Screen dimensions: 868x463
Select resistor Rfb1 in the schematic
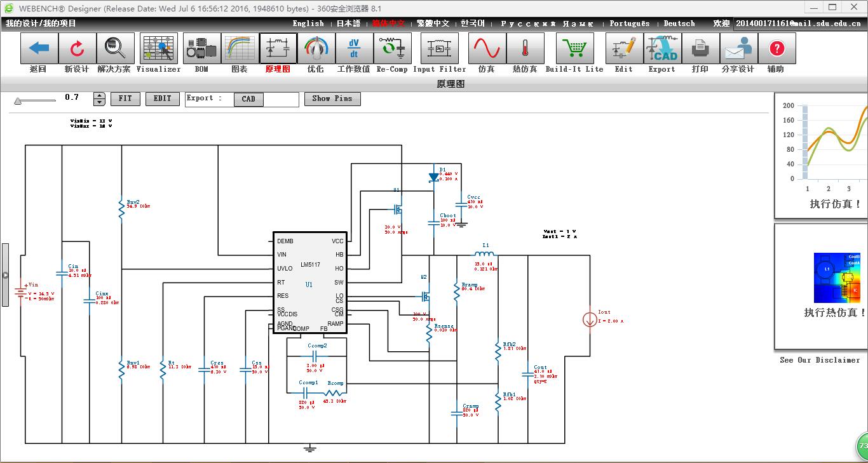(498, 402)
